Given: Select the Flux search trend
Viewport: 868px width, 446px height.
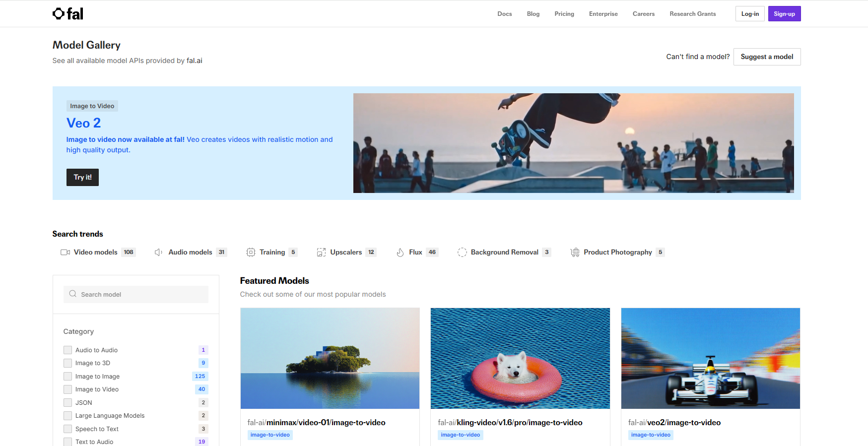Looking at the screenshot, I should [417, 253].
